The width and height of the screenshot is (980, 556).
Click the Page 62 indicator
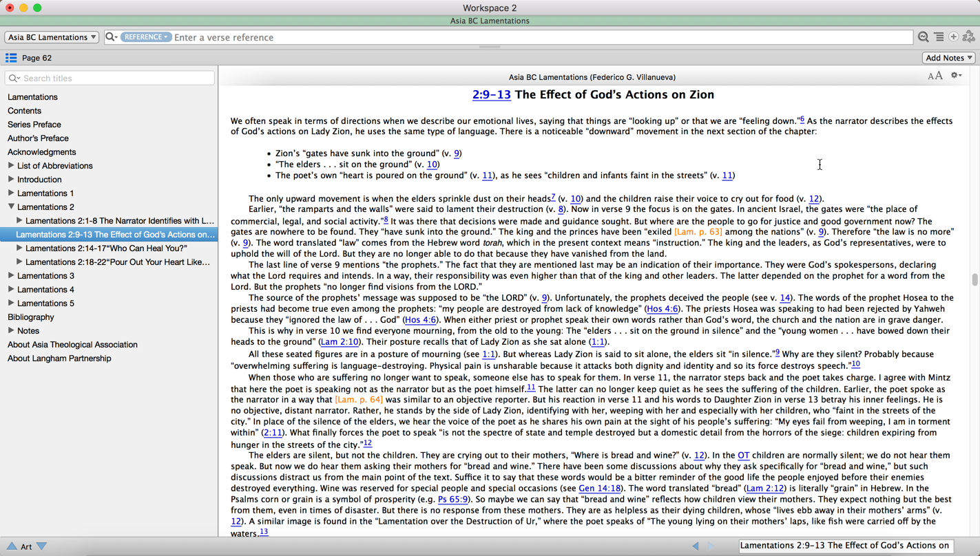tap(37, 58)
